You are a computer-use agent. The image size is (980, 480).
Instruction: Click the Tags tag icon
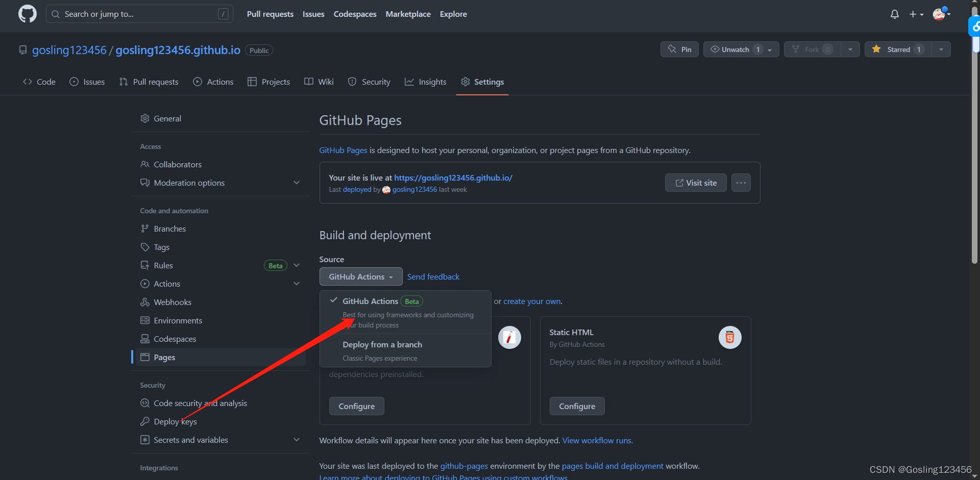tap(145, 247)
